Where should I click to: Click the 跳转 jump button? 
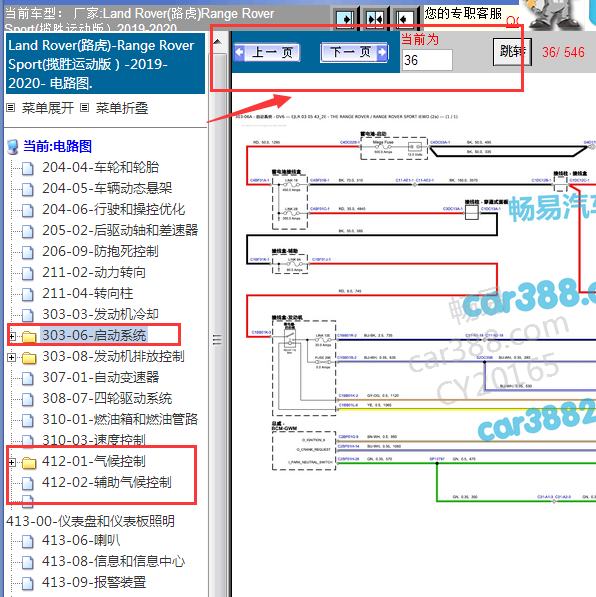click(512, 51)
